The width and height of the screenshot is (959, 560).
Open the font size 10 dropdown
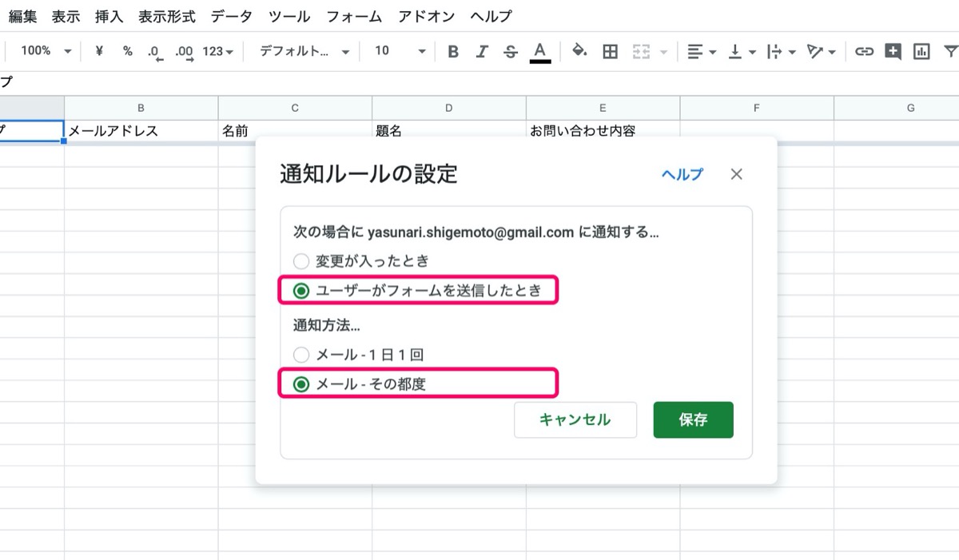tap(400, 51)
